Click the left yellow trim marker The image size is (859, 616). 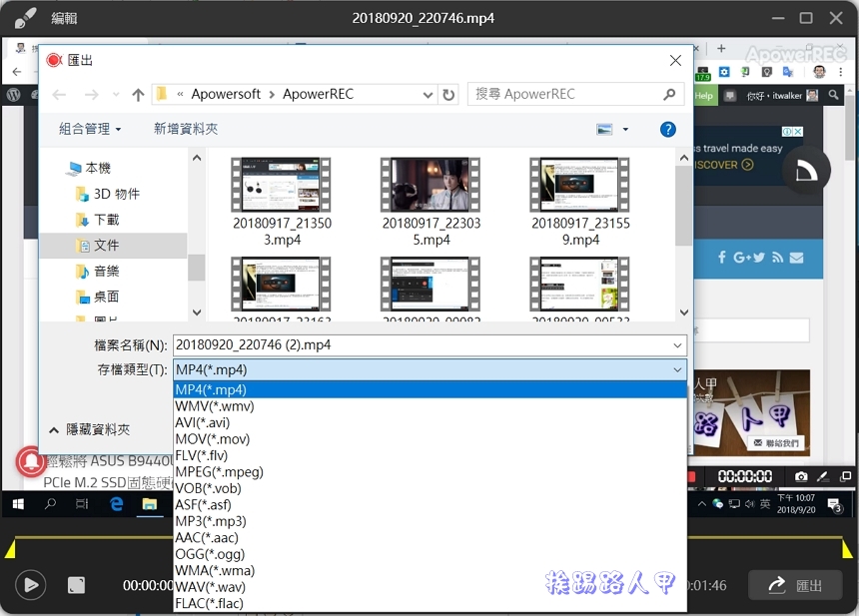point(10,548)
